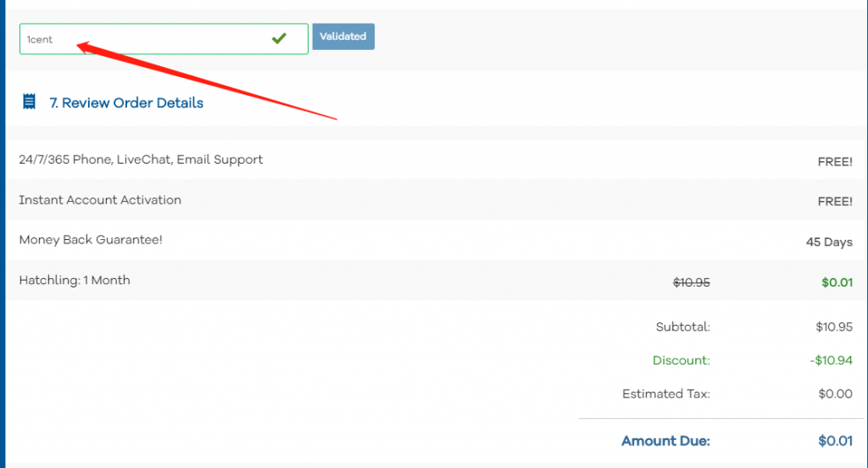Click the -$10.94 discount amount

tap(831, 360)
